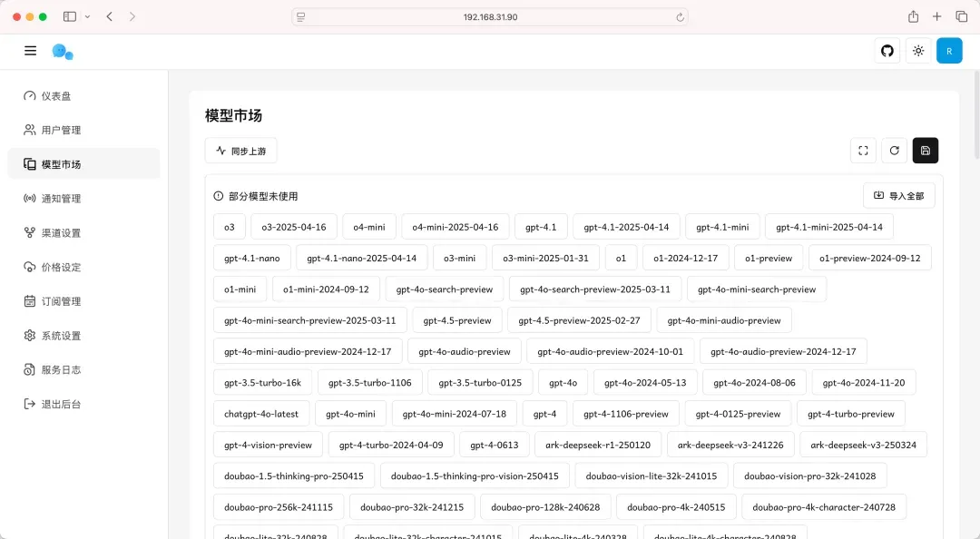The image size is (980, 539).
Task: Select the ark-deepseek-r1-250120 model tag
Action: tap(597, 445)
